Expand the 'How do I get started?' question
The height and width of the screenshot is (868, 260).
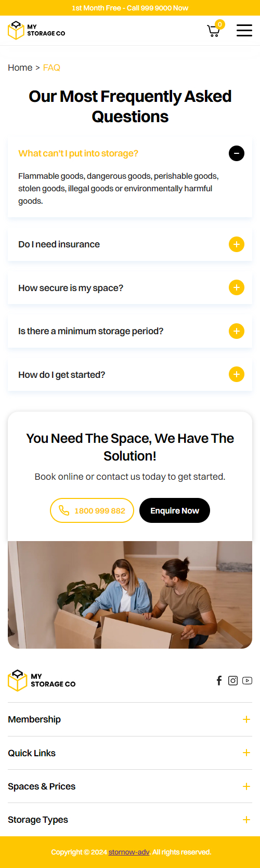(237, 374)
